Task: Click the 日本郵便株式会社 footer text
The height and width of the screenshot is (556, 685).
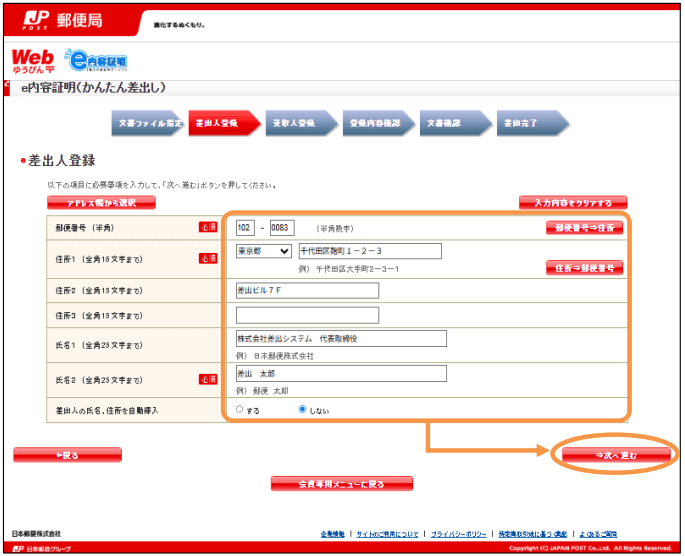Action: click(36, 534)
